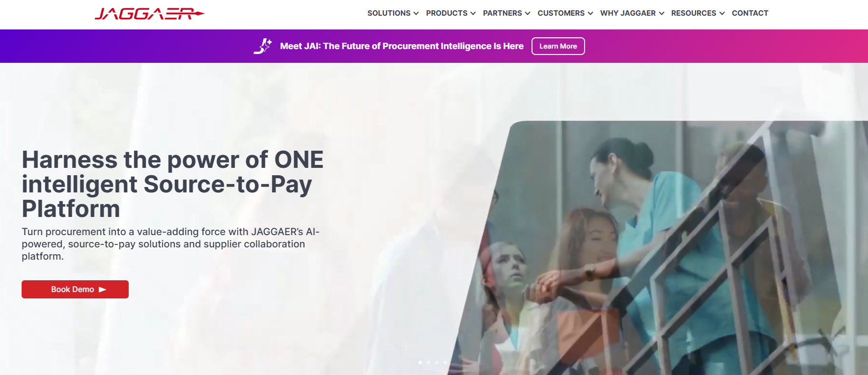Expand the Customers dropdown chevron
Screen dimensions: 868x375
tap(590, 13)
